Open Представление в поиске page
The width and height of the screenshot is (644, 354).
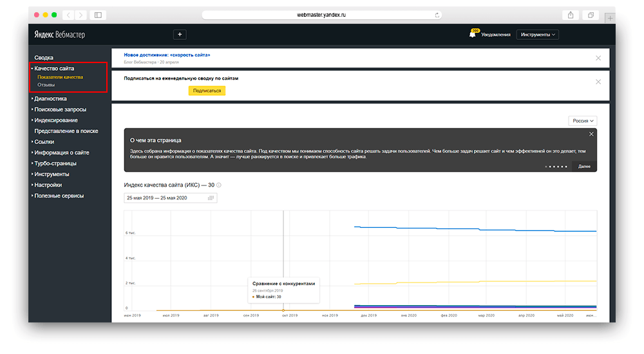66,131
